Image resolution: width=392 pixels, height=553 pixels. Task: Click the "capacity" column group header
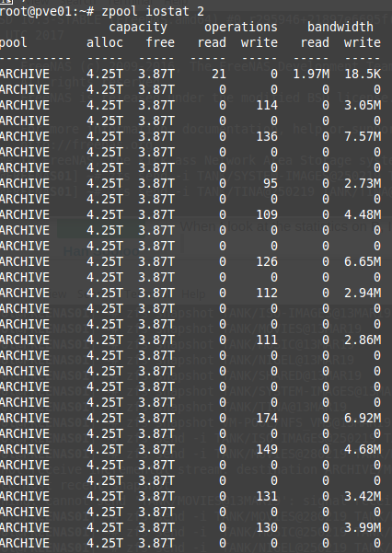138,28
